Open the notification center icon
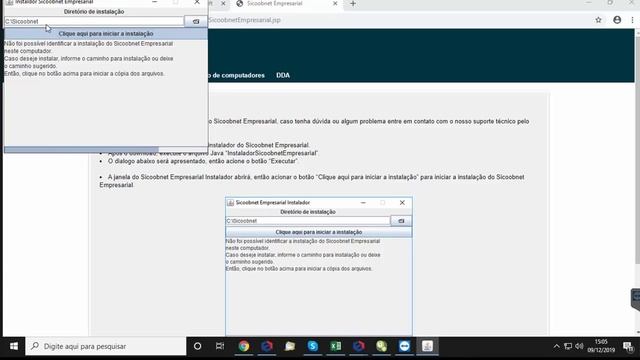Screen dimensions: 640x360 [x=628, y=347]
